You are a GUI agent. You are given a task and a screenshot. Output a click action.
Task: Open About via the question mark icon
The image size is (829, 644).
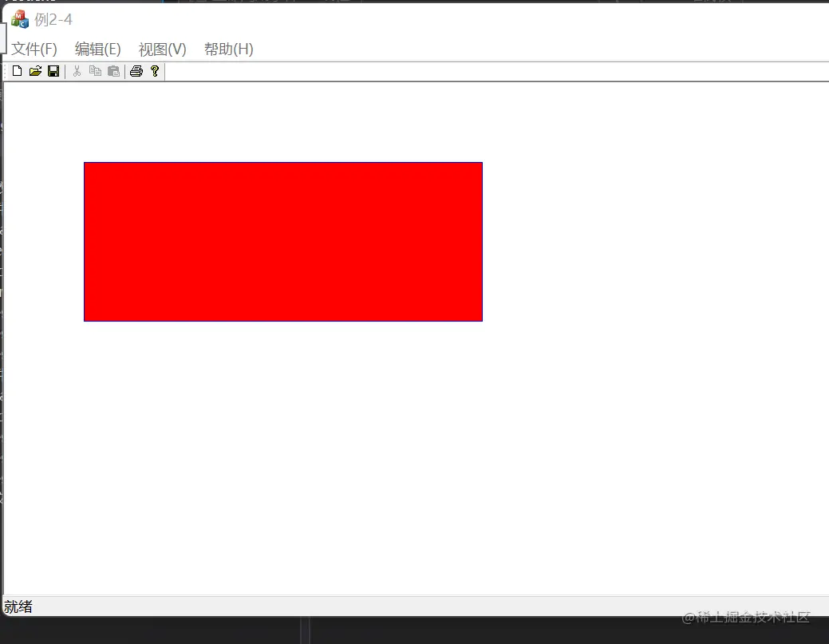click(155, 71)
